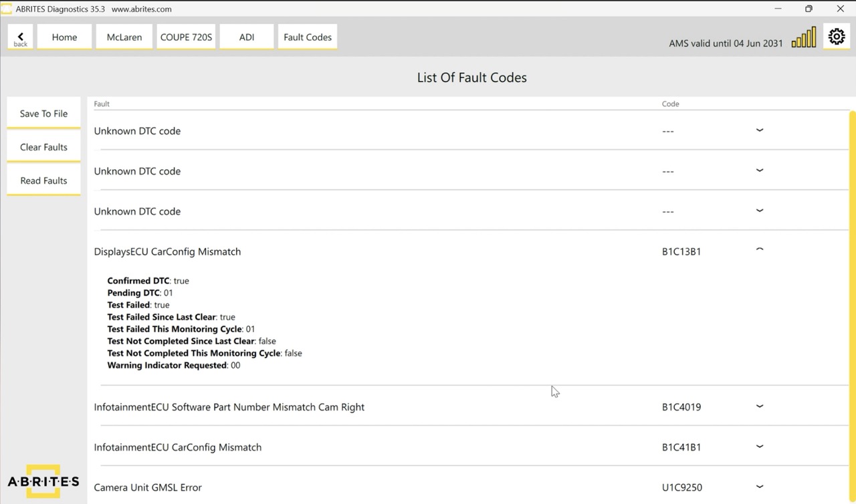
Task: Click the yellow vertical scrollbar of fault list
Action: [x=852, y=307]
